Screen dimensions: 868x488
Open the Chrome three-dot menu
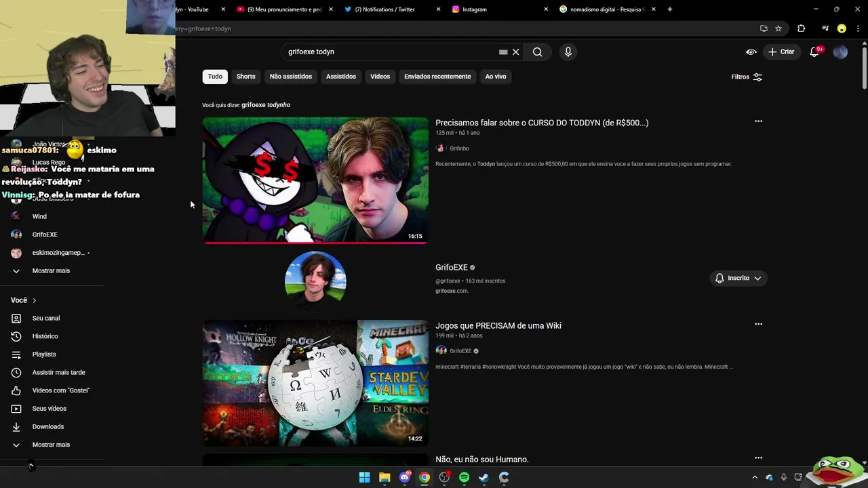tap(859, 28)
